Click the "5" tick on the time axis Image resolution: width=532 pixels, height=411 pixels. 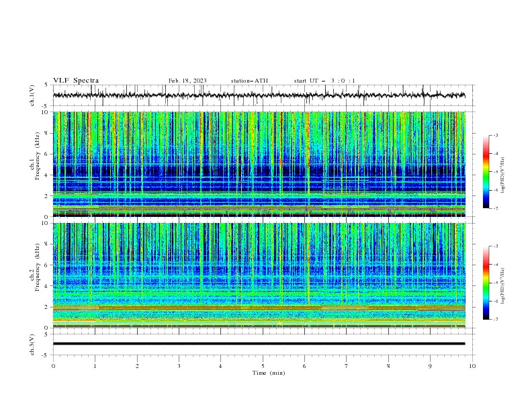click(263, 366)
